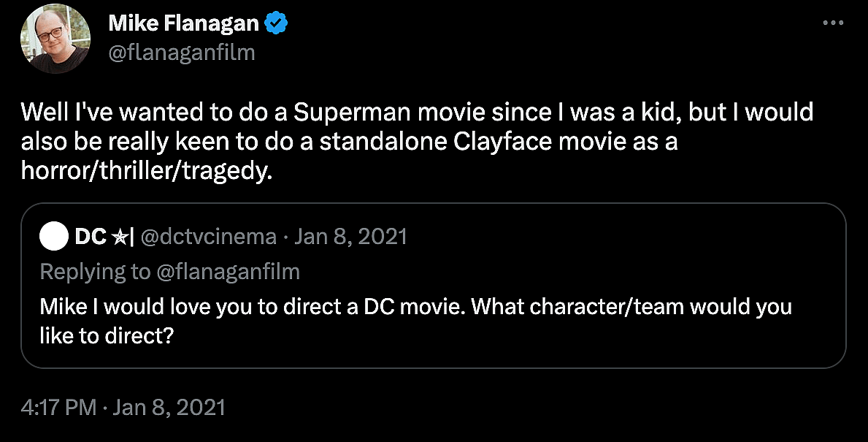Click the star symbol beside DC name
Screen dimensions: 868x442
[x=118, y=237]
